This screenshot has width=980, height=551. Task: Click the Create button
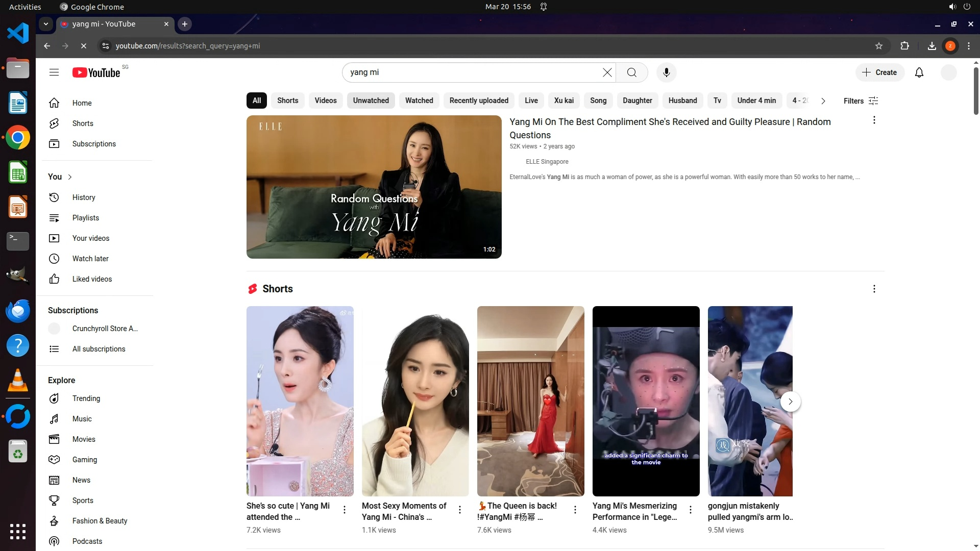(x=879, y=72)
